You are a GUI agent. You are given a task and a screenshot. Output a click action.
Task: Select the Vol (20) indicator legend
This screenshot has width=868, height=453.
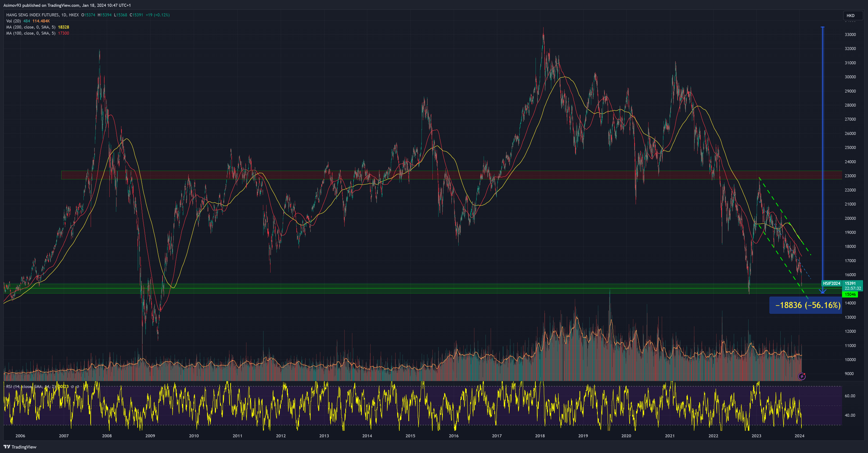point(14,21)
